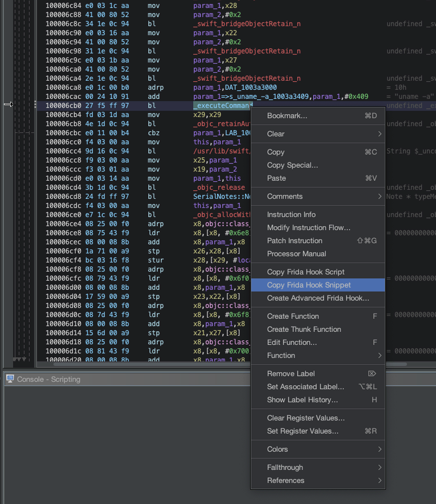The image size is (436, 504).
Task: Expand the Clear submenu
Action: (x=318, y=134)
